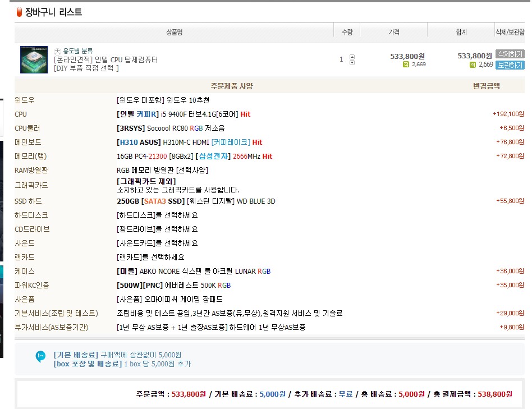This screenshot has height=409, width=532.
Task: Click the 보관하기 save button
Action: click(x=510, y=65)
